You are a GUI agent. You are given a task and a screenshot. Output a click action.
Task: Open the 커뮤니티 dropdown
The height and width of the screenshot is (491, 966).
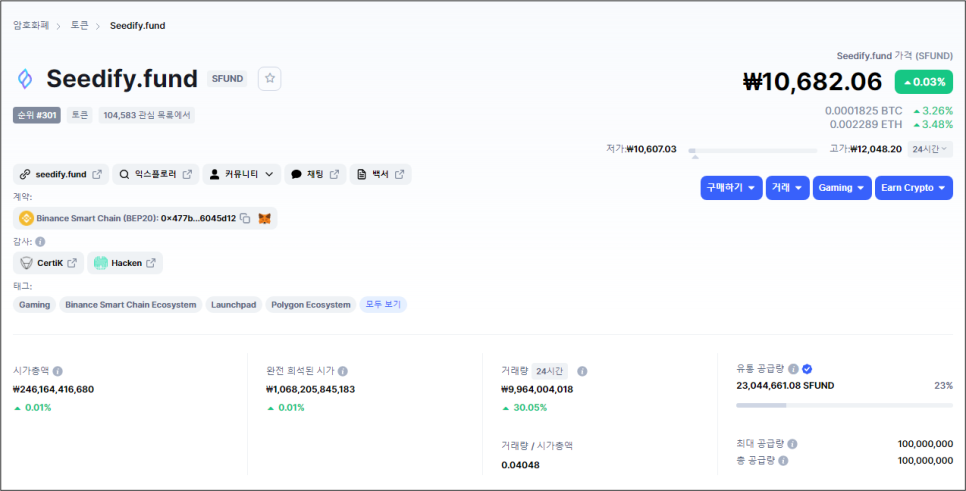coord(242,174)
